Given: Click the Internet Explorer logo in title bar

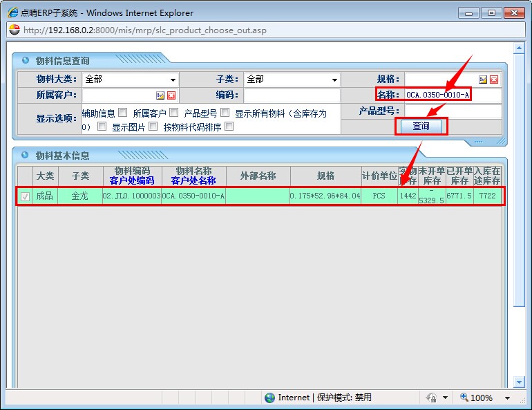Looking at the screenshot, I should [13, 12].
